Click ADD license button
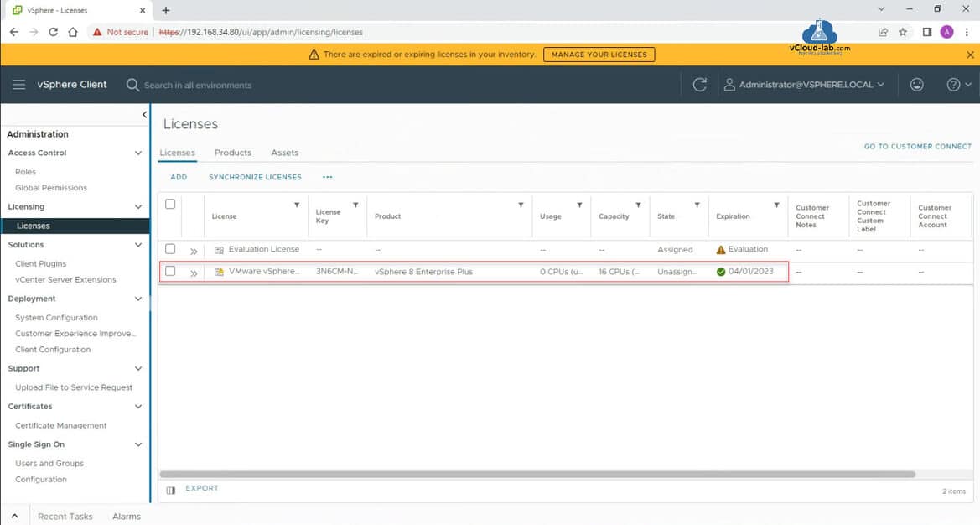 [x=179, y=177]
